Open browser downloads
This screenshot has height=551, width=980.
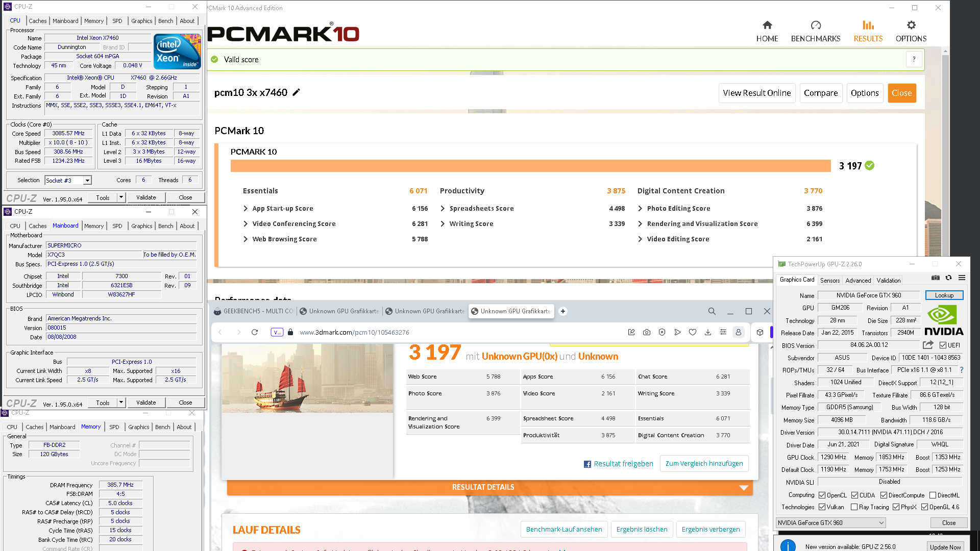708,332
